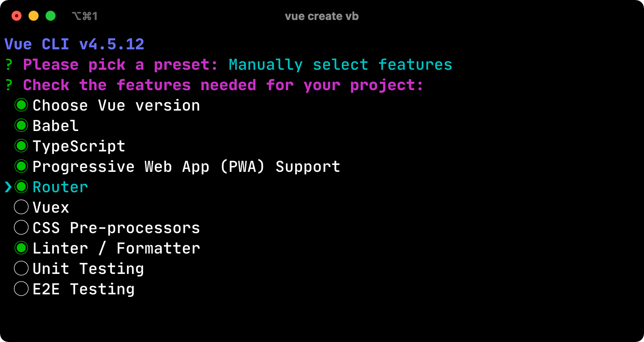Uncheck the Linter / Formatter circle
Screen dimensions: 644x342
21,248
